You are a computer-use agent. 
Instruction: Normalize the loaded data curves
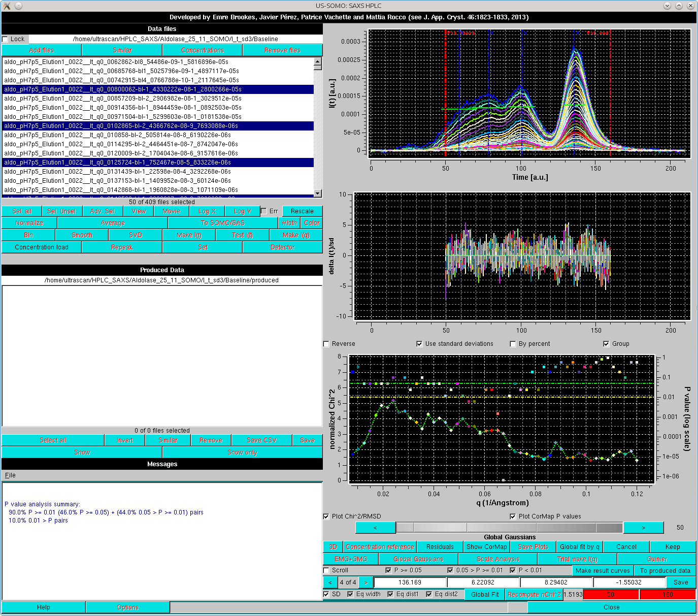tap(29, 222)
